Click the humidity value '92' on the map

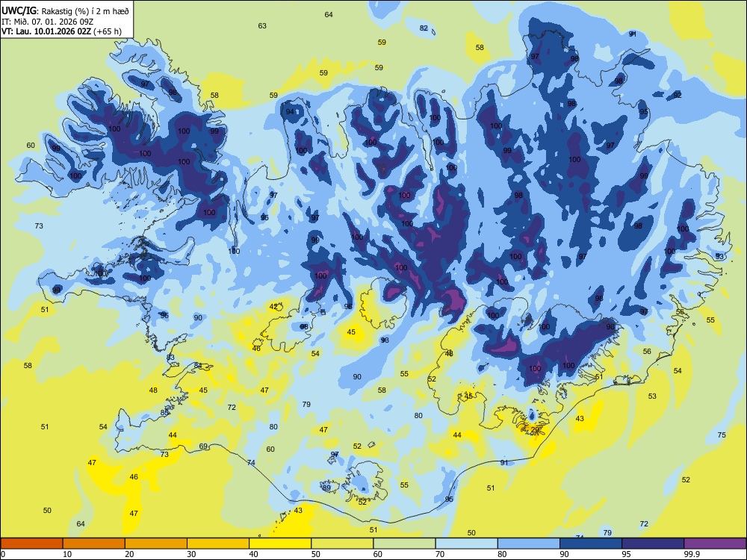coord(678,96)
